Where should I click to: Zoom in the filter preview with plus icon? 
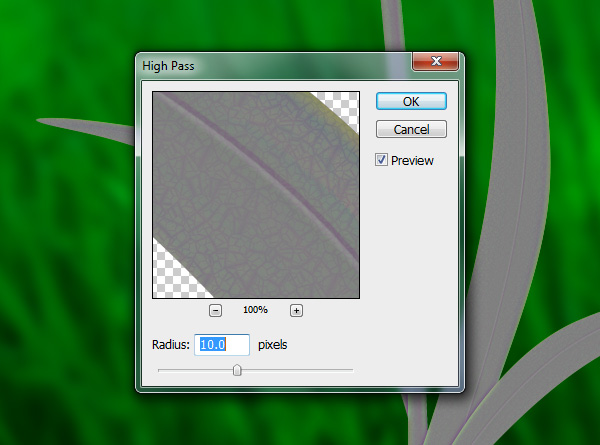point(296,310)
